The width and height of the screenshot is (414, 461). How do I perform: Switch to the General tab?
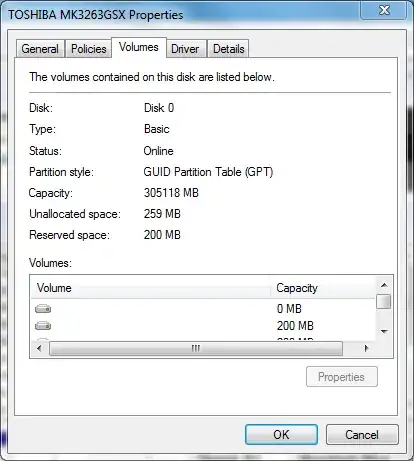pos(40,49)
